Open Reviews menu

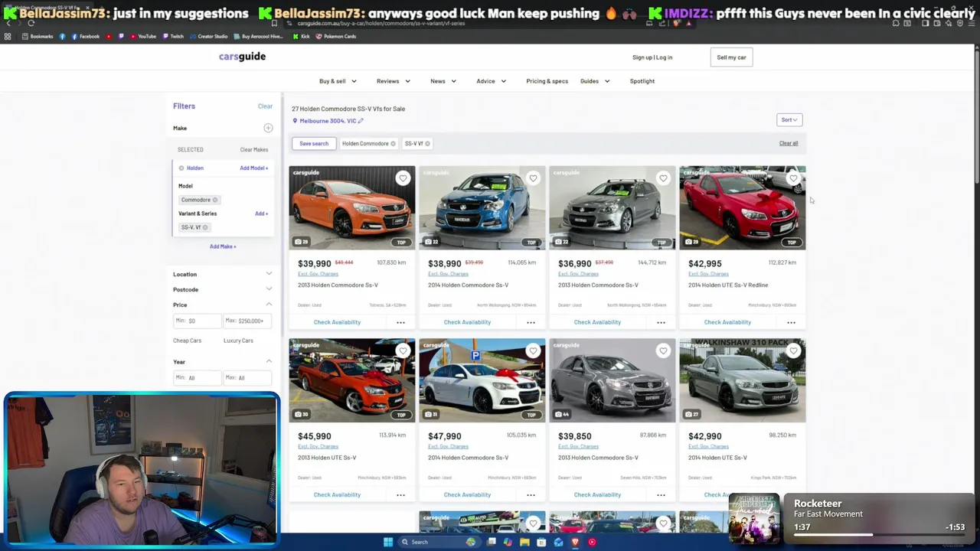tap(393, 81)
